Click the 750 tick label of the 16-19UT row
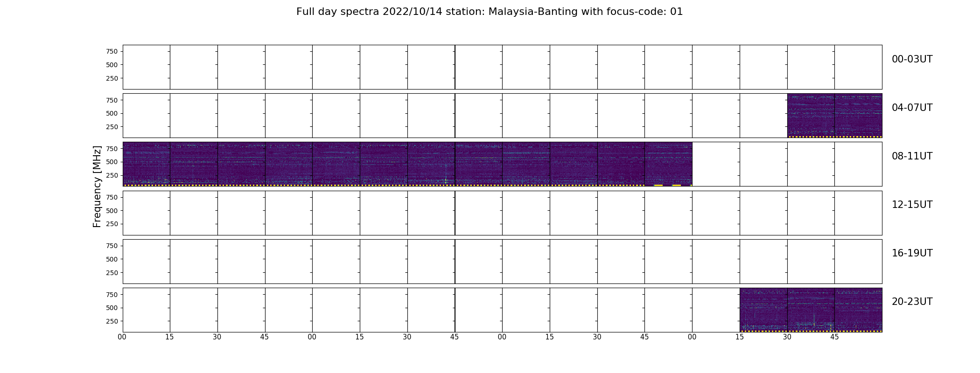Image resolution: width=980 pixels, height=373 pixels. click(112, 246)
